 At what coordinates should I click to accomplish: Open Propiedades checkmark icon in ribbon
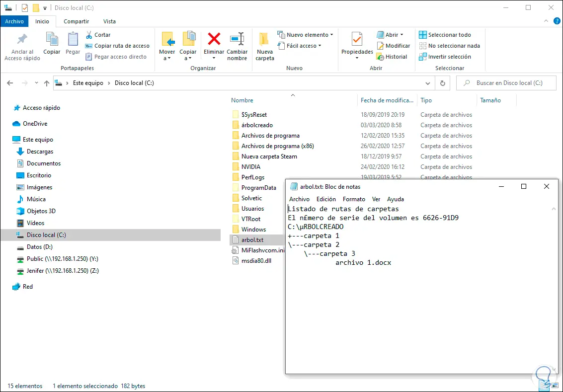pyautogui.click(x=357, y=39)
